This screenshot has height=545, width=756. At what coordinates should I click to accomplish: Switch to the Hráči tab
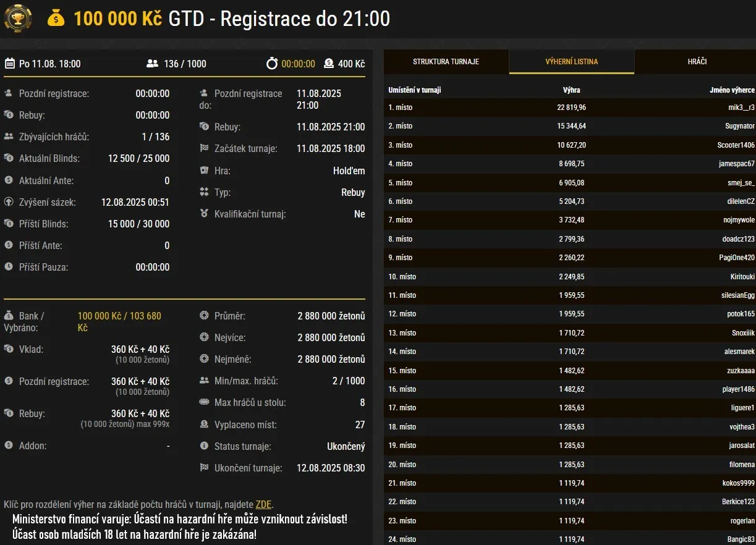[697, 62]
